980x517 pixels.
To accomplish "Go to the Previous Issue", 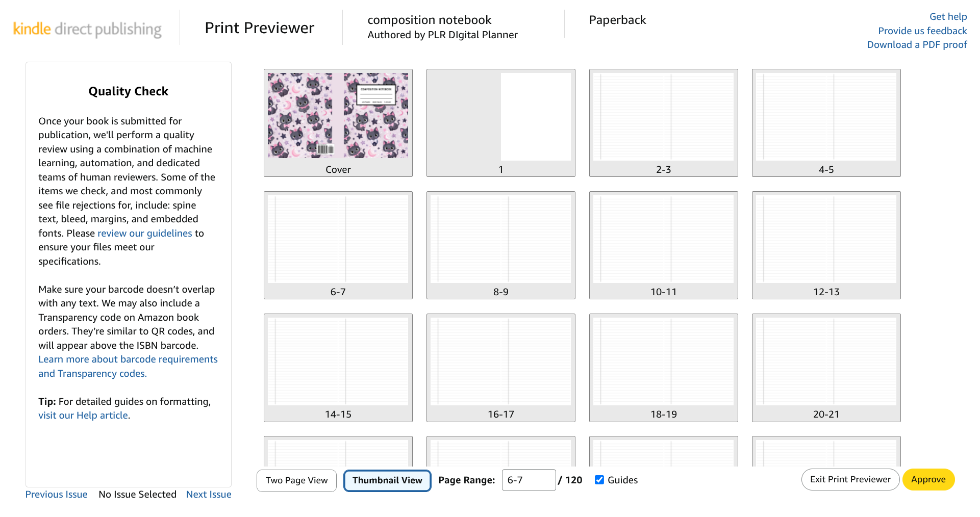I will (x=56, y=494).
